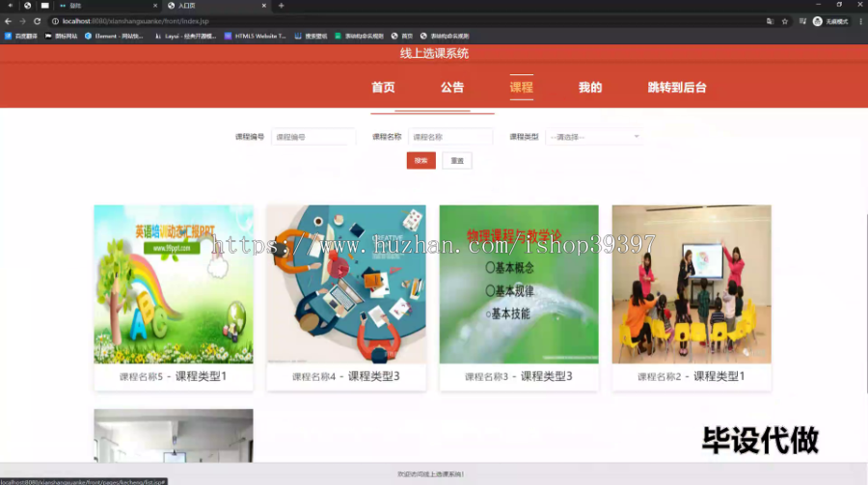Click the caption 课程名称3 - 课程类型3
The width and height of the screenshot is (868, 485).
(x=519, y=376)
